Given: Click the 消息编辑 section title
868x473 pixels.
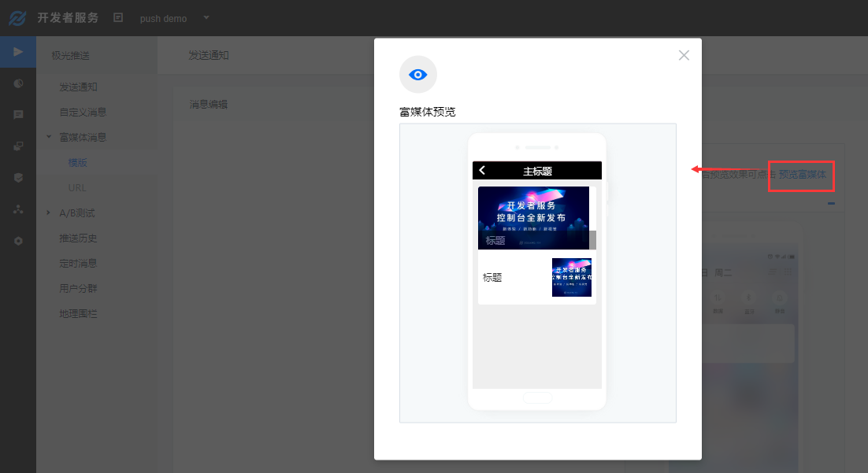Looking at the screenshot, I should [x=209, y=104].
